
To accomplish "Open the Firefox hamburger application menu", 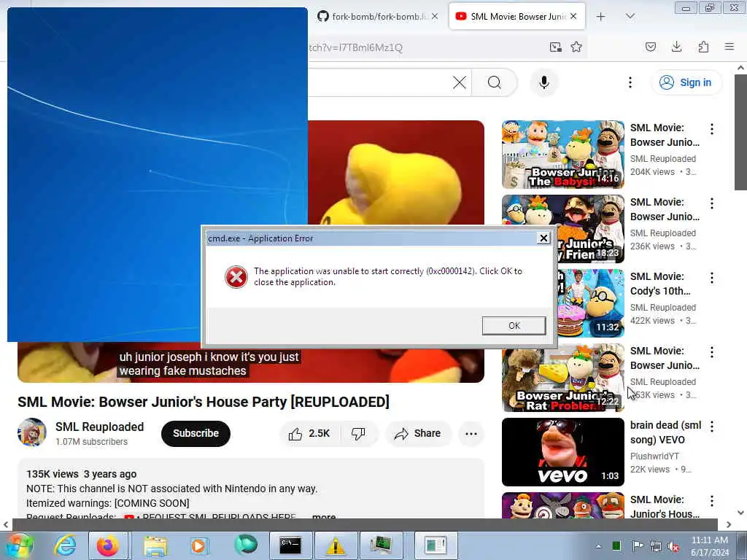I will coord(729,47).
